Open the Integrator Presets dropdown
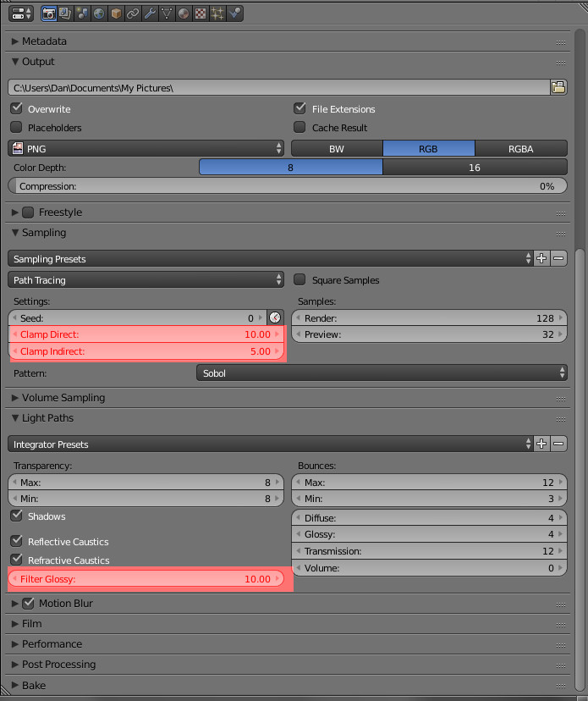Viewport: 588px width, 701px height. [x=271, y=444]
